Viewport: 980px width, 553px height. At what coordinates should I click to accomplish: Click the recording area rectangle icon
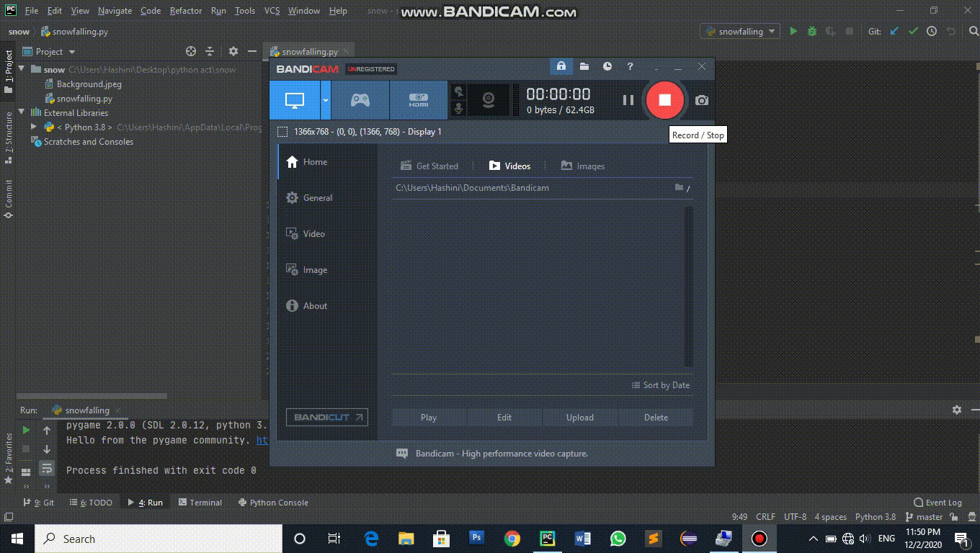tap(282, 132)
